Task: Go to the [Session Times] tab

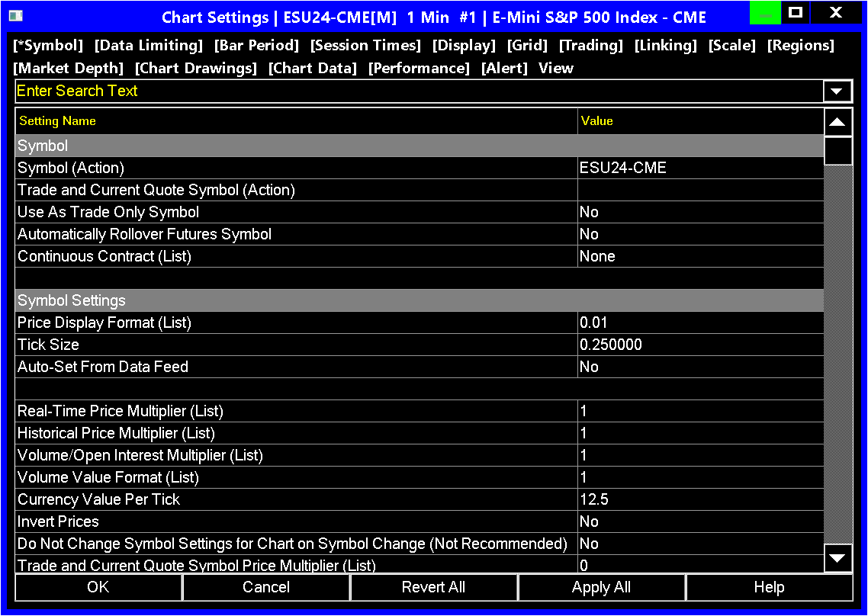Action: (x=365, y=46)
